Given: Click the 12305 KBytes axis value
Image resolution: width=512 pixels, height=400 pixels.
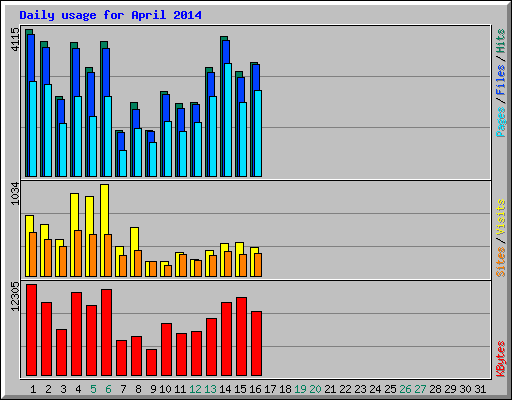Looking at the screenshot, I should pyautogui.click(x=15, y=296).
